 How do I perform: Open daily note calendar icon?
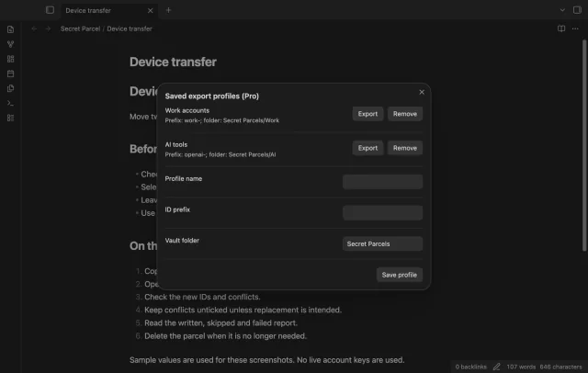[10, 73]
